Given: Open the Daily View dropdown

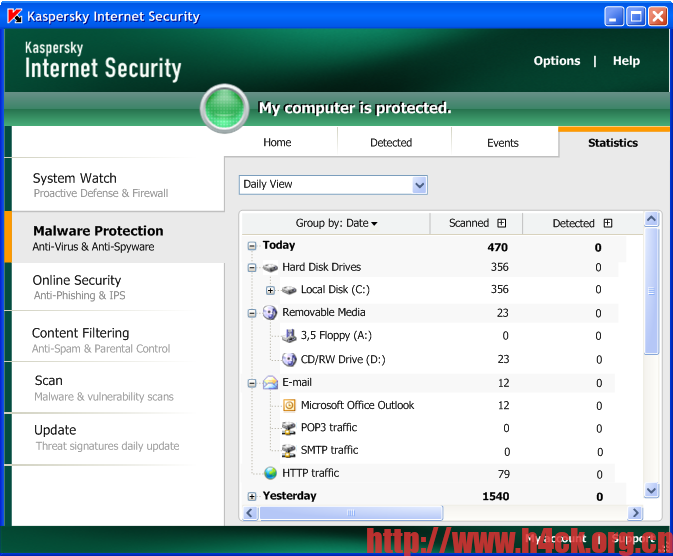Looking at the screenshot, I should click(333, 185).
